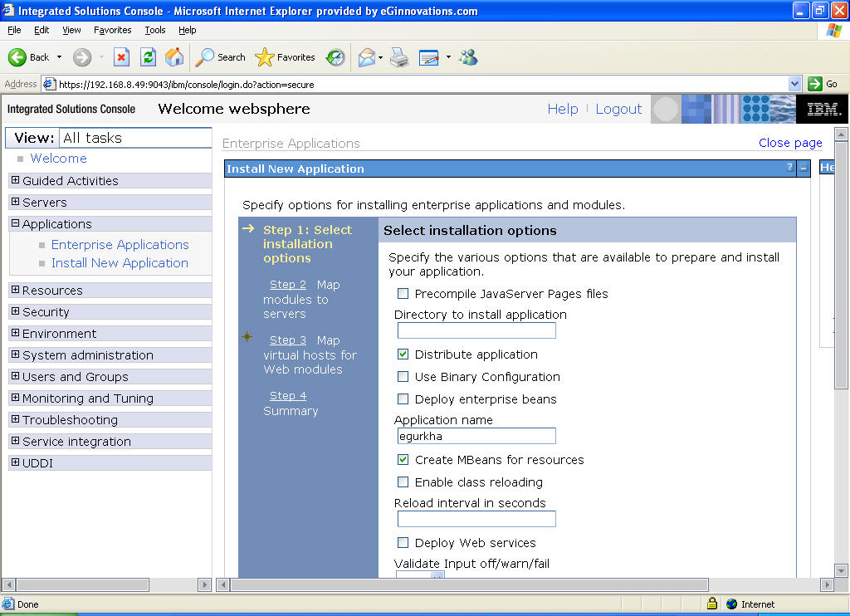This screenshot has width=850, height=616.
Task: Click the Logout link
Action: [x=618, y=109]
